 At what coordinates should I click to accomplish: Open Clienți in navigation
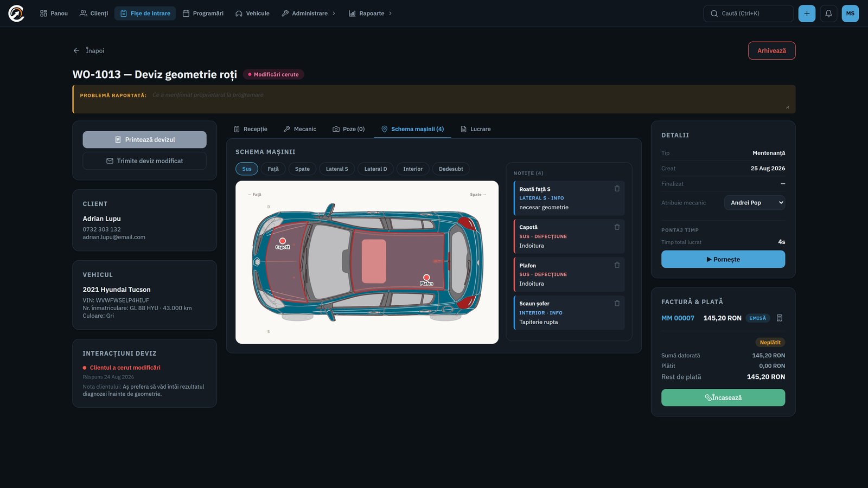coord(94,14)
